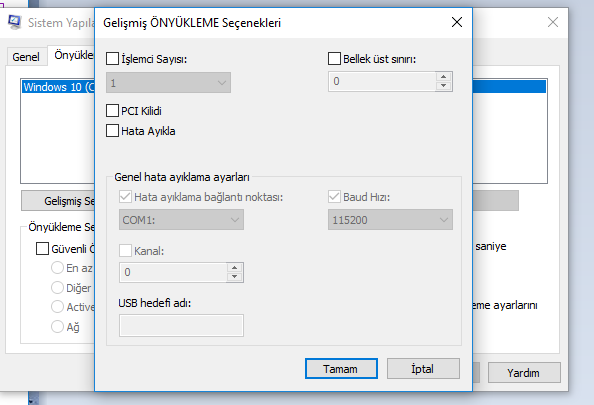Image resolution: width=594 pixels, height=405 pixels.
Task: Confirm with the Tamam button
Action: 341,369
